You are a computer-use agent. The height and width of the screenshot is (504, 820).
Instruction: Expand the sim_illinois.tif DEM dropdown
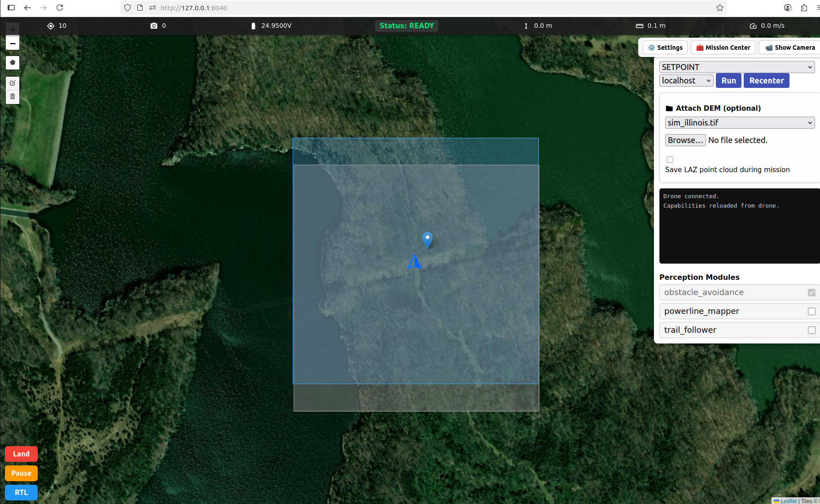pyautogui.click(x=740, y=123)
